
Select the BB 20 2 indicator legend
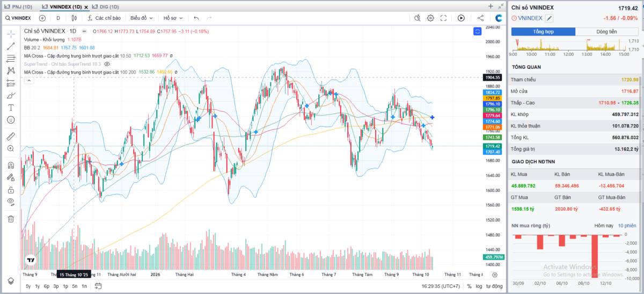(x=33, y=47)
